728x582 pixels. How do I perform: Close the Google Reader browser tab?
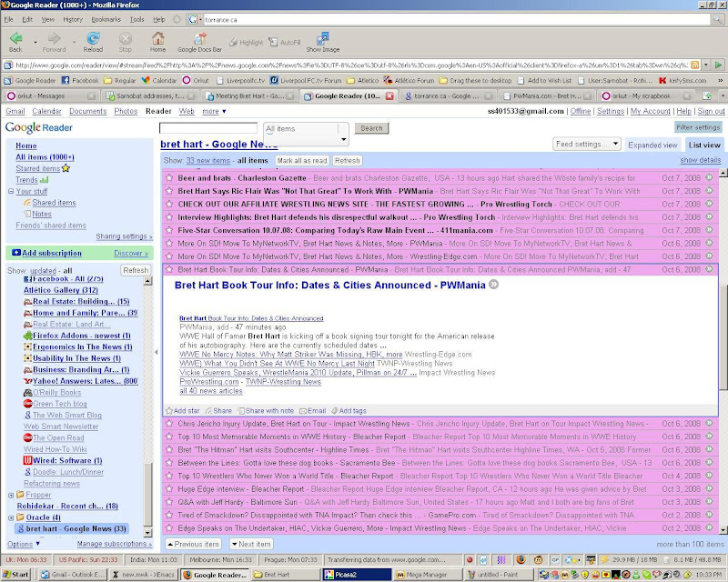tap(390, 96)
